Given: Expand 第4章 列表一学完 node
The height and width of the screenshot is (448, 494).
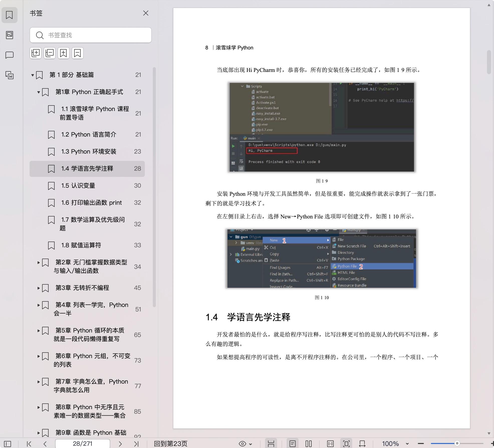Looking at the screenshot, I should tap(39, 305).
